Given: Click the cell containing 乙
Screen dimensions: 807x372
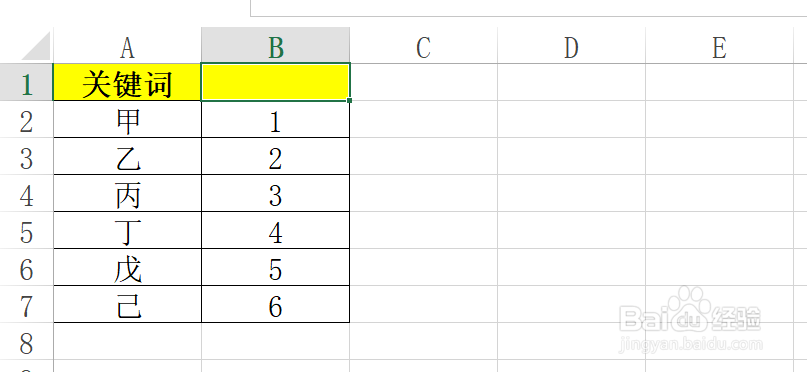Looking at the screenshot, I should pos(127,156).
